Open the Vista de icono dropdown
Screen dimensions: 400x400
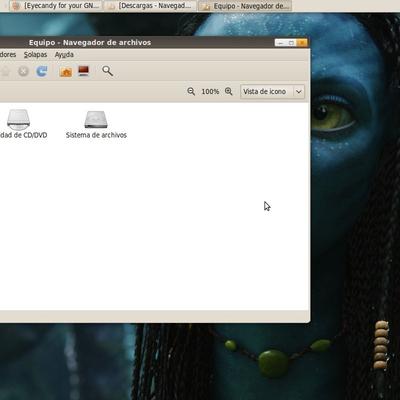tap(272, 91)
